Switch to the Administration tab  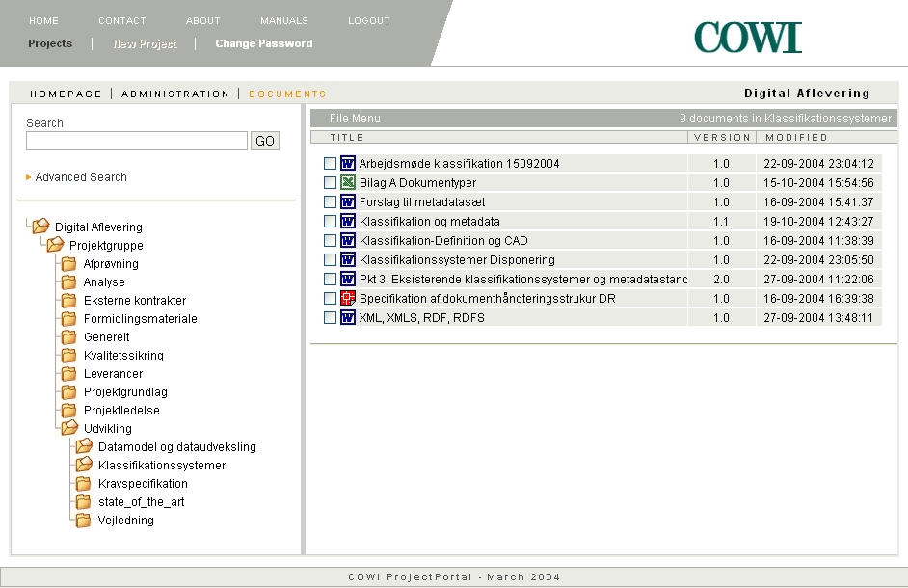click(x=175, y=94)
